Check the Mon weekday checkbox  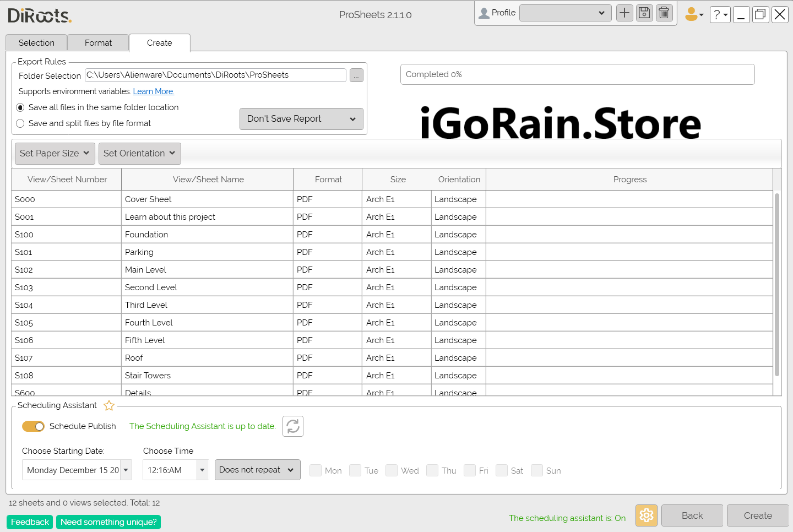pyautogui.click(x=316, y=470)
